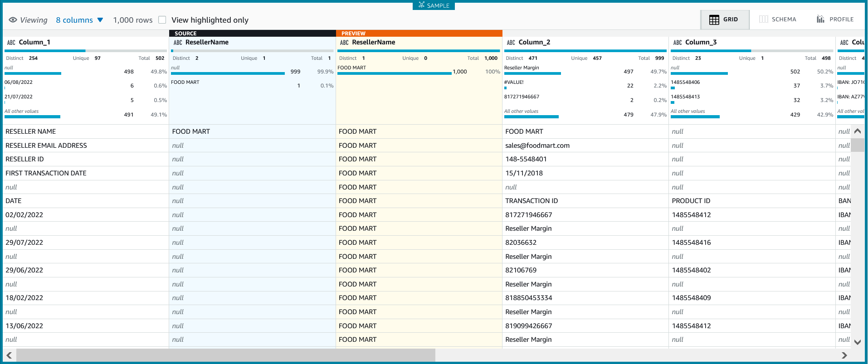The height and width of the screenshot is (364, 868).
Task: Select the PRODUCT ID cell
Action: 752,201
